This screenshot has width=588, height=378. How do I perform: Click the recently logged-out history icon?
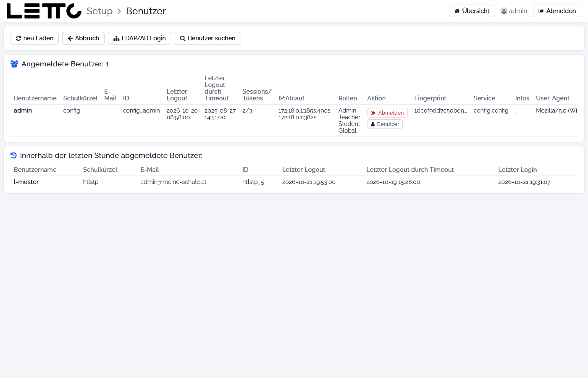(13, 155)
